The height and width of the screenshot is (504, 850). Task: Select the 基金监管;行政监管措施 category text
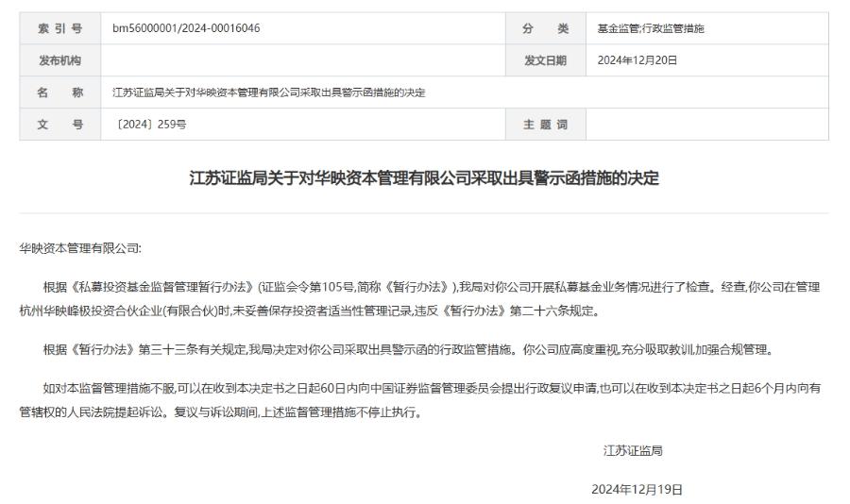[x=651, y=28]
